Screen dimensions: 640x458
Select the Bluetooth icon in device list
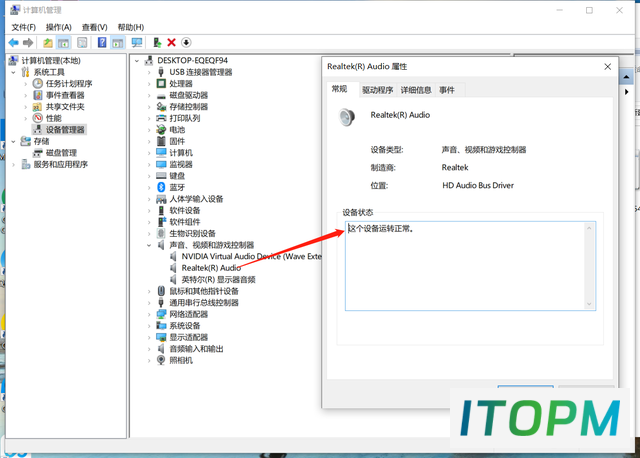[161, 187]
